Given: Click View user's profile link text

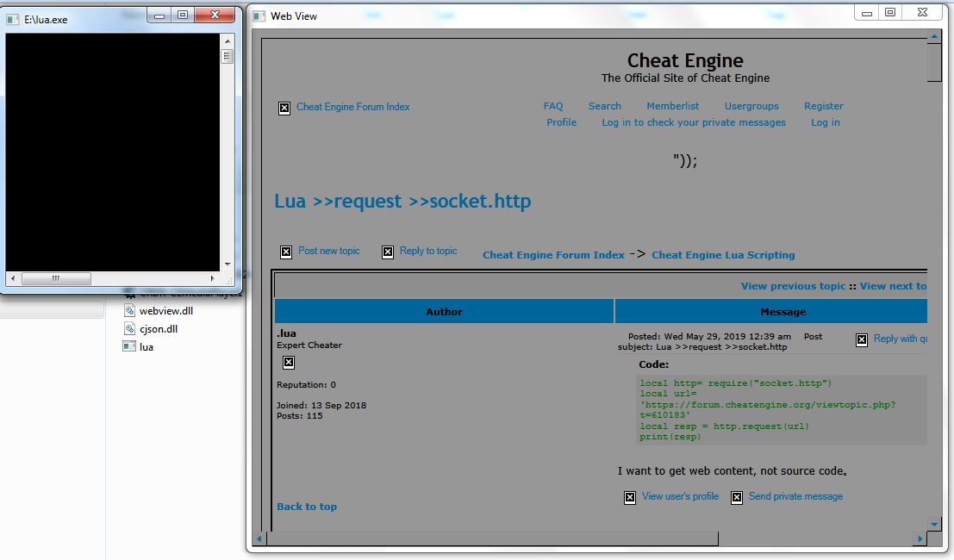Looking at the screenshot, I should [x=680, y=496].
